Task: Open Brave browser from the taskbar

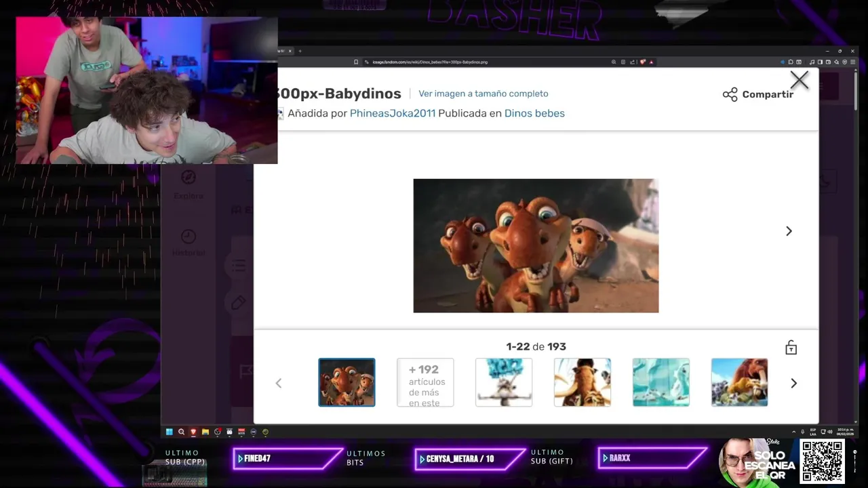Action: (x=193, y=432)
